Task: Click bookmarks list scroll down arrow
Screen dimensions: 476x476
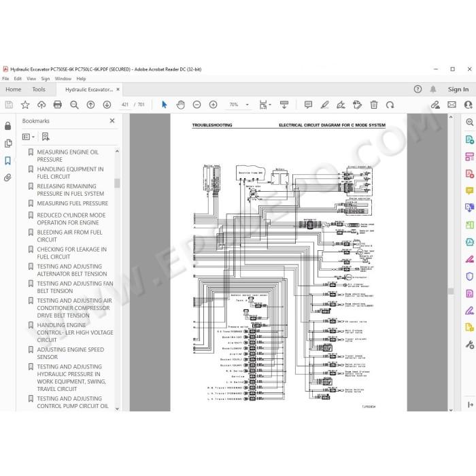Action: coord(117,409)
